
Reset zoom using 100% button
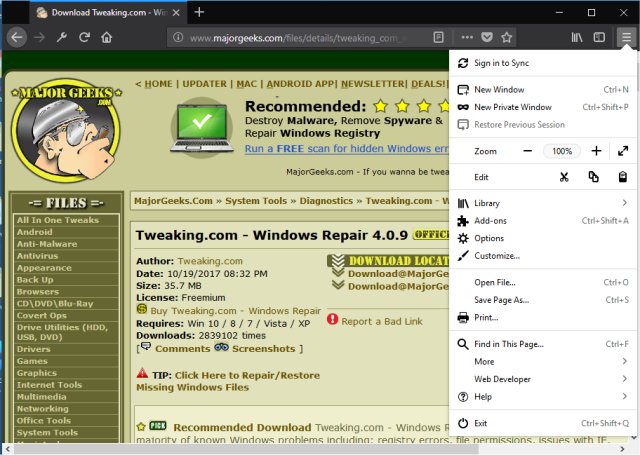pyautogui.click(x=562, y=151)
